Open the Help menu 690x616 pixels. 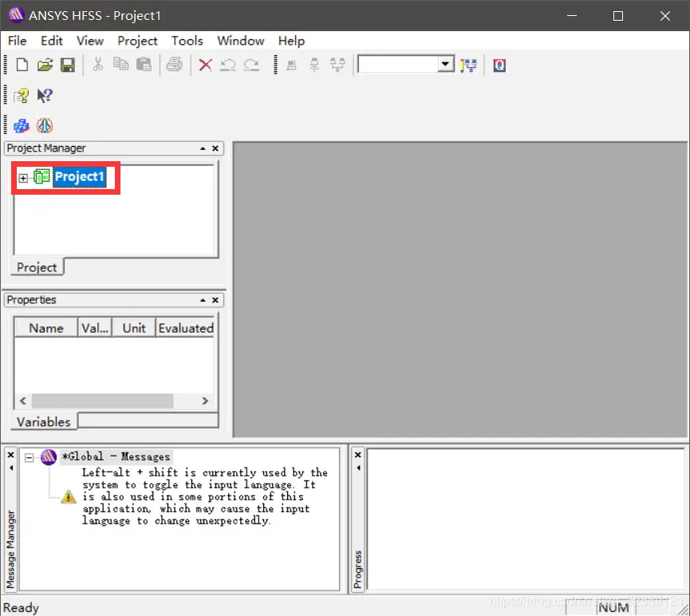(291, 41)
